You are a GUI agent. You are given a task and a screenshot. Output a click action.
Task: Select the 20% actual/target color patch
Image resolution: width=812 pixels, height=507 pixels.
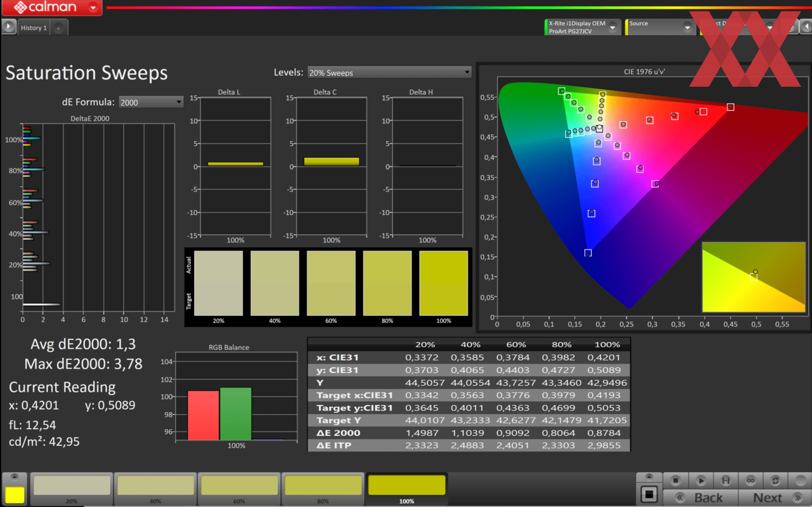pyautogui.click(x=218, y=283)
